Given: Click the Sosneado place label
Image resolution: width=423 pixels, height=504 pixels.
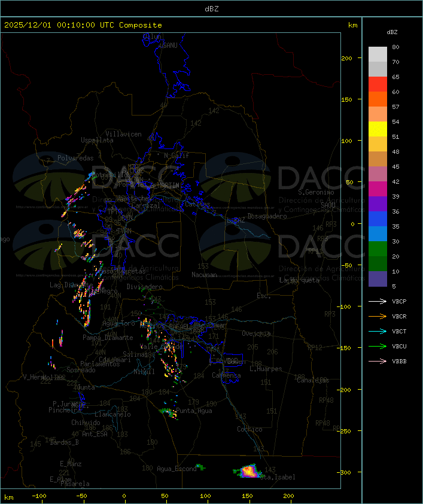Looking at the screenshot, I should (x=81, y=370).
